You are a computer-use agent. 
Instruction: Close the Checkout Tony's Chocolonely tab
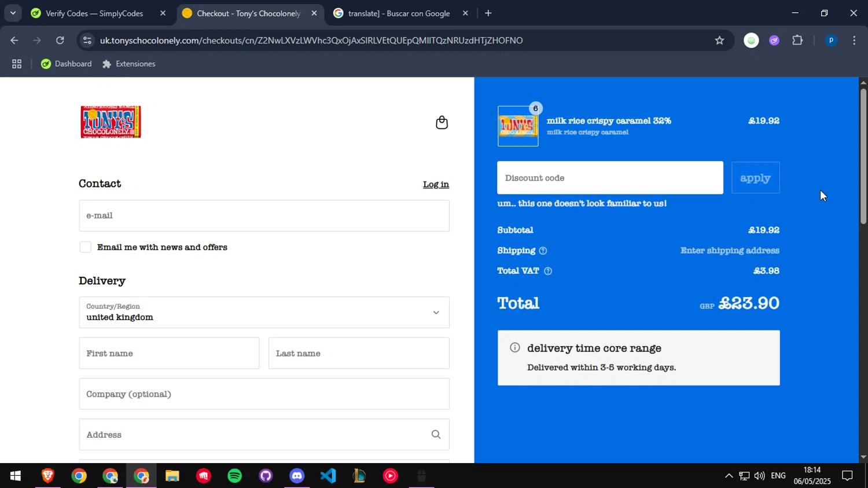pyautogui.click(x=314, y=13)
